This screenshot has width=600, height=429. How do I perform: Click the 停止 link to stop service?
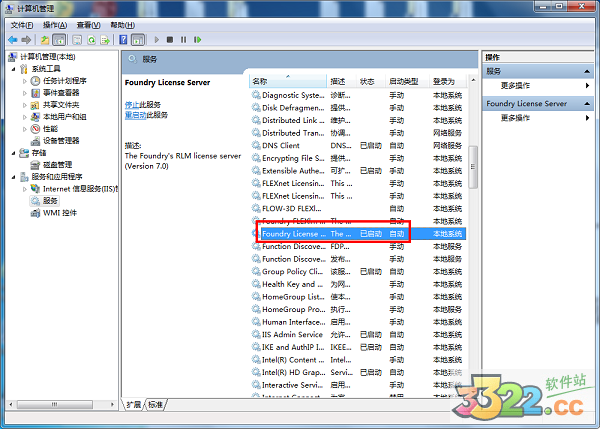point(132,104)
